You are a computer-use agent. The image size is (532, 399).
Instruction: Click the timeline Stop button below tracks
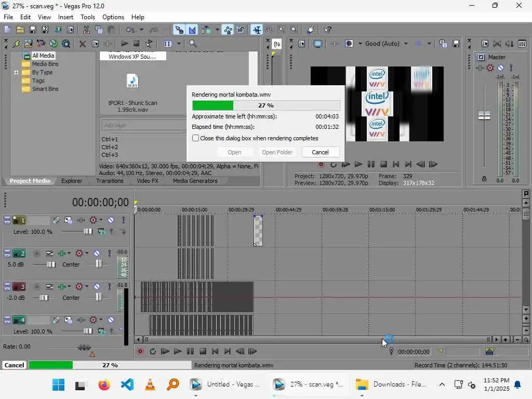point(203,351)
